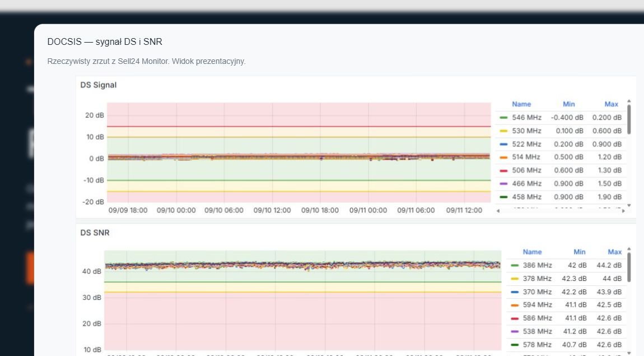Click the DS SNR legend vertical scrollbar thumb
The width and height of the screenshot is (644, 356).
(629, 267)
